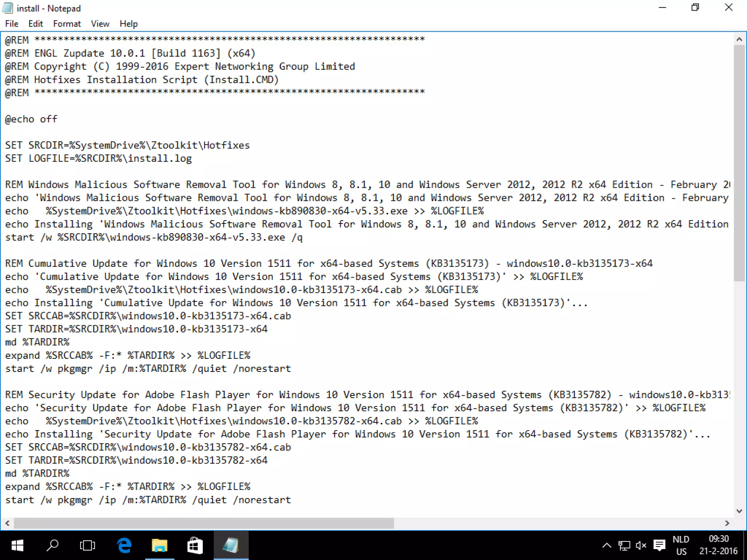Image resolution: width=747 pixels, height=560 pixels.
Task: Open File Explorer from taskbar
Action: [159, 545]
